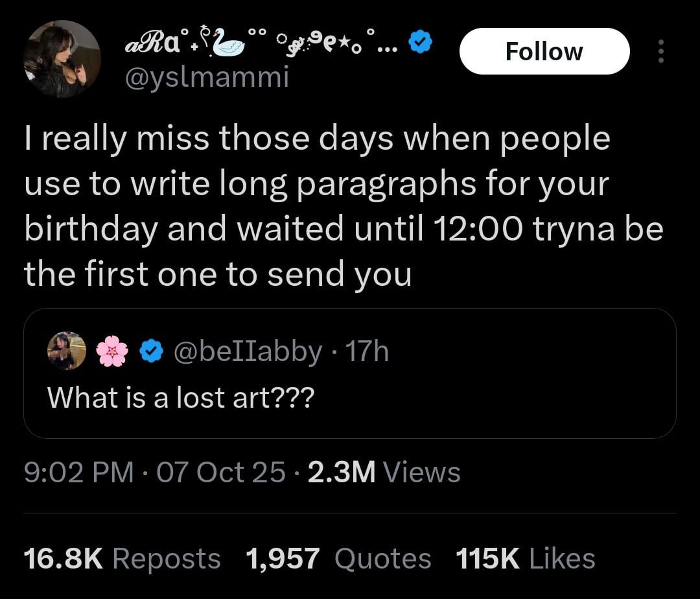View the 2.3M Views count
Viewport: 700px width, 599px height.
tap(384, 473)
